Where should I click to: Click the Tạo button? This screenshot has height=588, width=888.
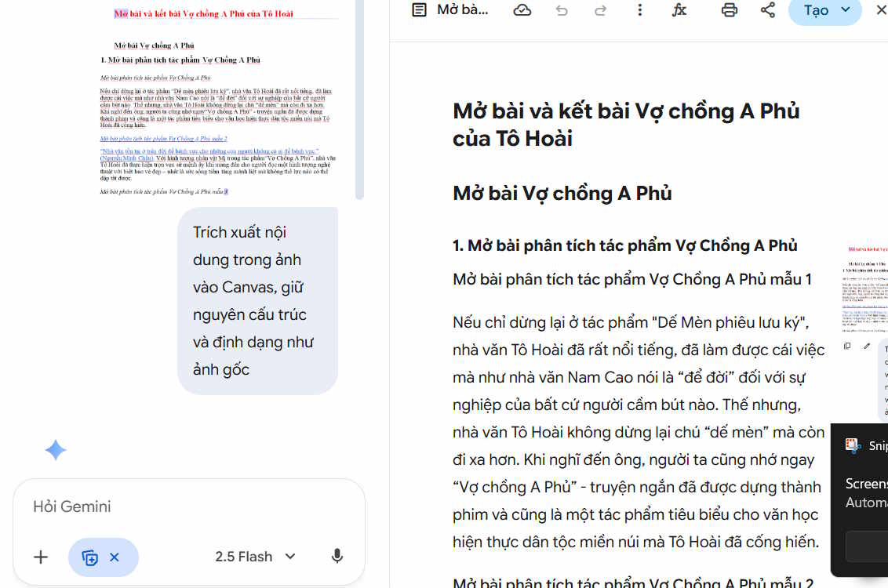coord(816,13)
